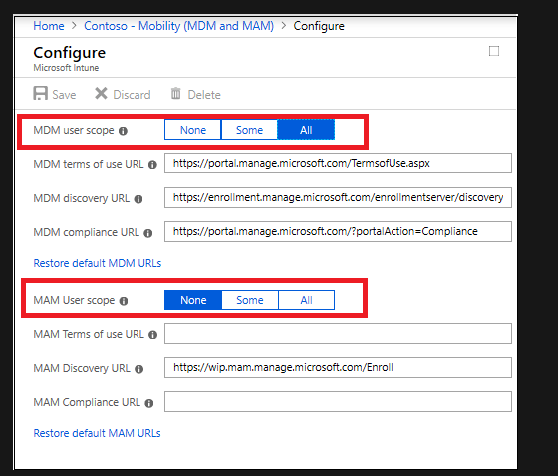The image size is (558, 476).
Task: Click the Save label in the toolbar
Action: [64, 95]
